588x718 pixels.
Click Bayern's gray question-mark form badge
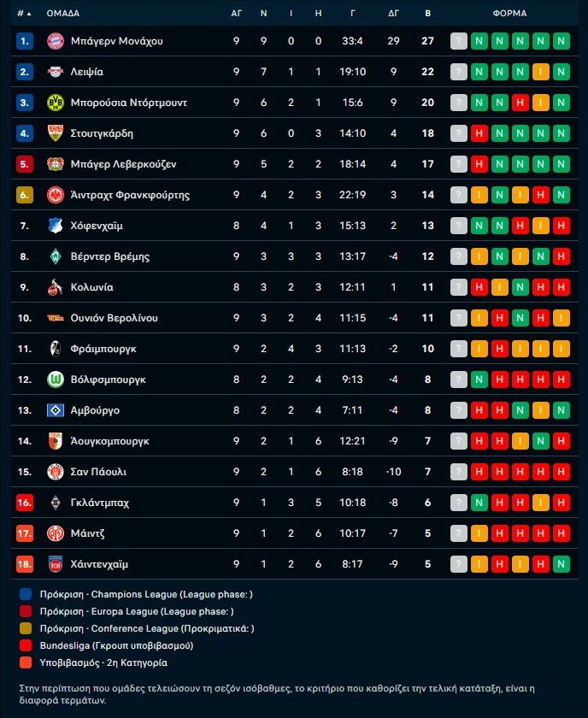pyautogui.click(x=459, y=41)
